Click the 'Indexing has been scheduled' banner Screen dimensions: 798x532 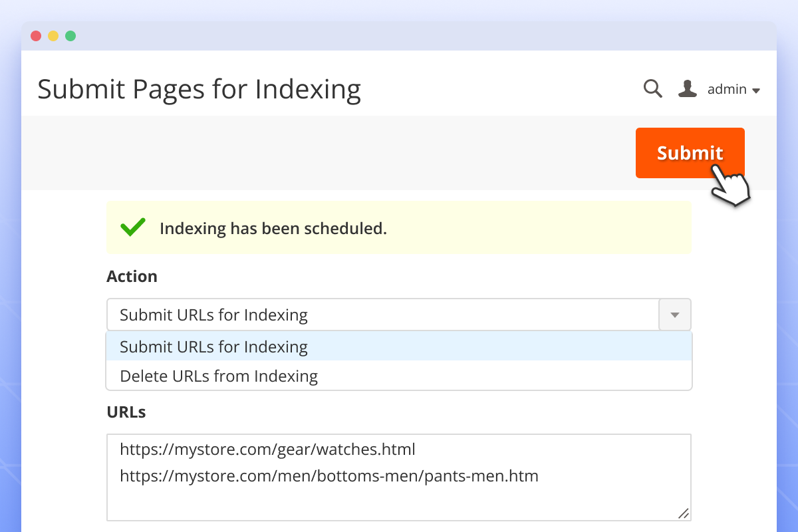[399, 227]
